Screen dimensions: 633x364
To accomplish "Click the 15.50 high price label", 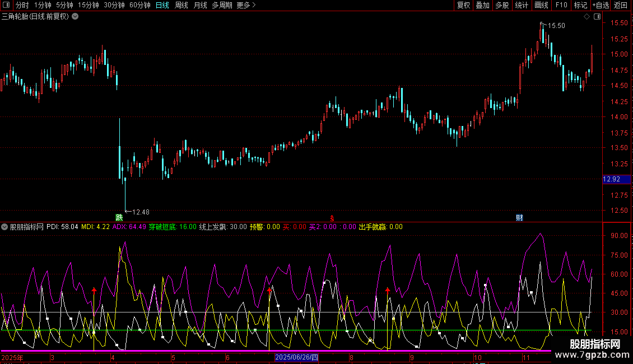I will 556,25.
